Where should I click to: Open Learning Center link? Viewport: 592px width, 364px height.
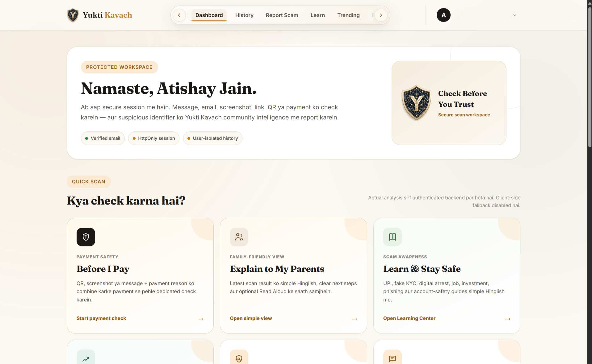pos(409,318)
